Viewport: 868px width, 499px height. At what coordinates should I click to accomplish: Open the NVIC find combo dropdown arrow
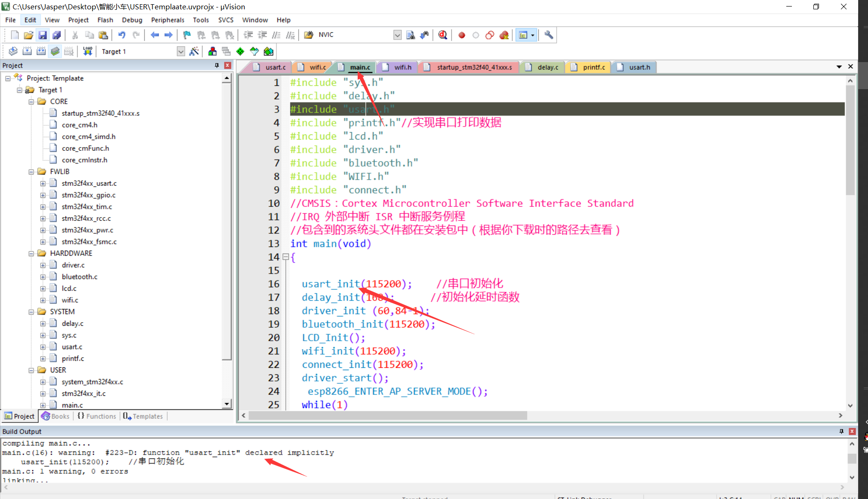(397, 35)
